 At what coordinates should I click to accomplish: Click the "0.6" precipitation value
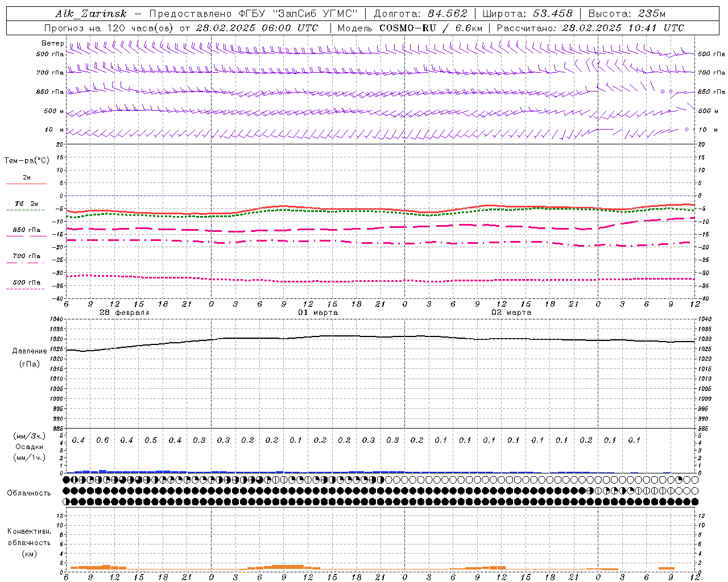[102, 440]
